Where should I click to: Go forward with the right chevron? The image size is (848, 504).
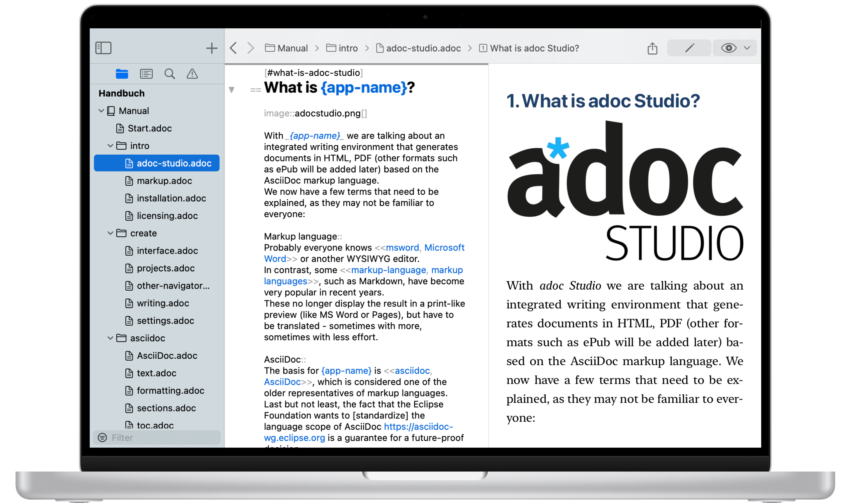[x=250, y=48]
